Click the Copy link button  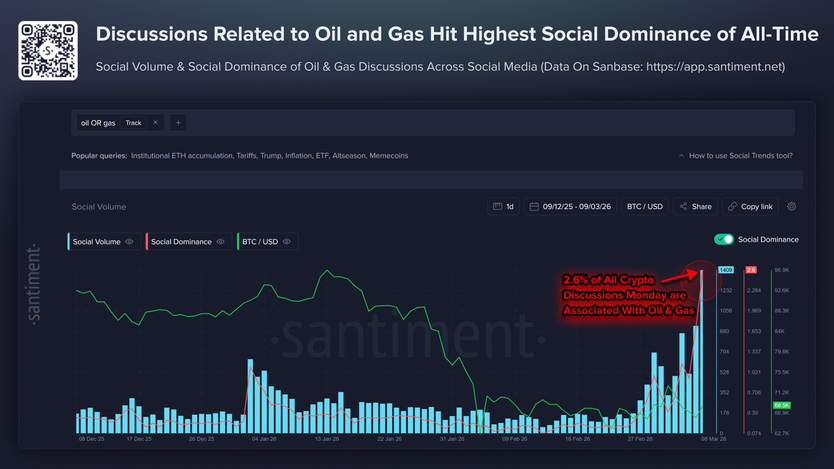click(750, 206)
